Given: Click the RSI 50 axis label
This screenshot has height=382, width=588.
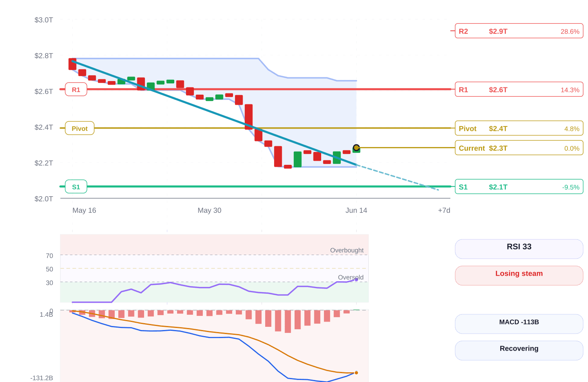Looking at the screenshot, I should click(50, 269).
